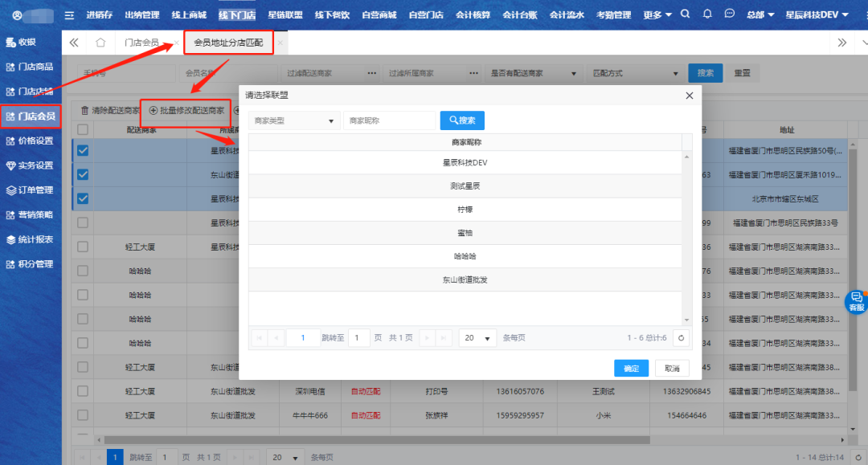
Task: Open the chat message bubble icon
Action: click(x=729, y=14)
